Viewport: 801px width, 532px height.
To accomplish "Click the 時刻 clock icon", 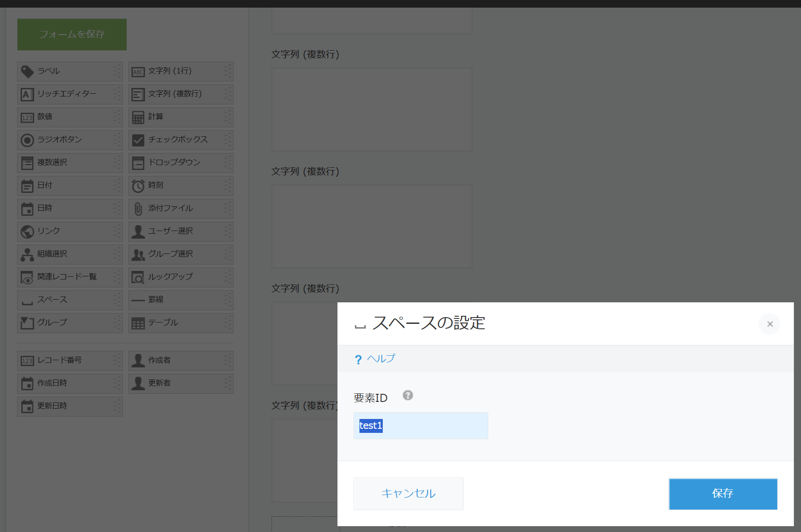I will pos(138,186).
